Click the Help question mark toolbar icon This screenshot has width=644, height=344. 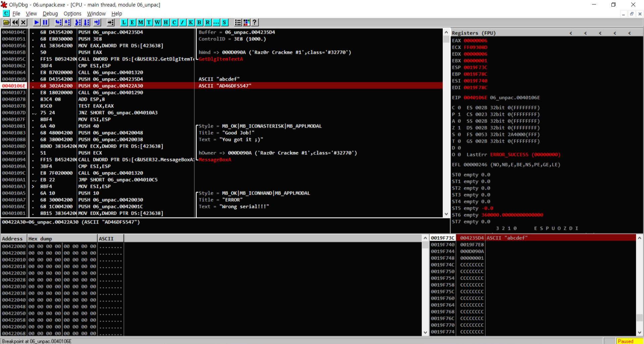tap(255, 22)
